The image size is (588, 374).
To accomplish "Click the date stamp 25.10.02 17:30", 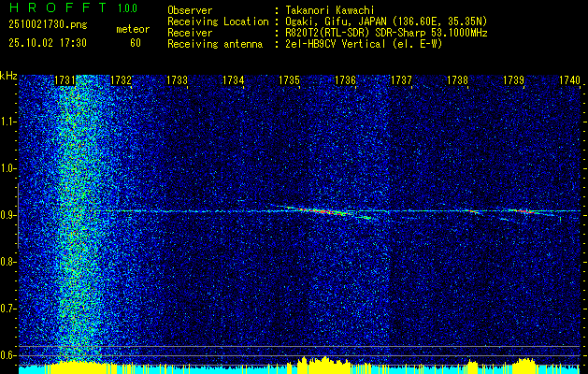I will click(48, 43).
